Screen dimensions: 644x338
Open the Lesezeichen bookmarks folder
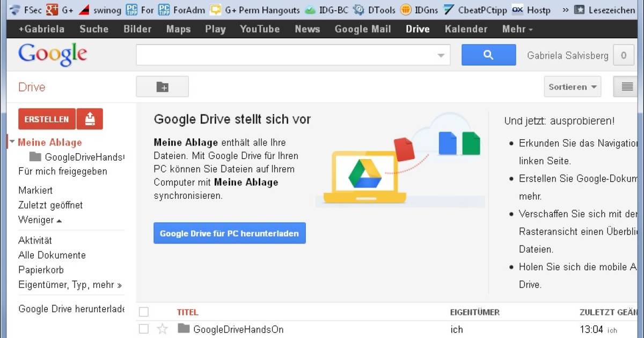[605, 10]
